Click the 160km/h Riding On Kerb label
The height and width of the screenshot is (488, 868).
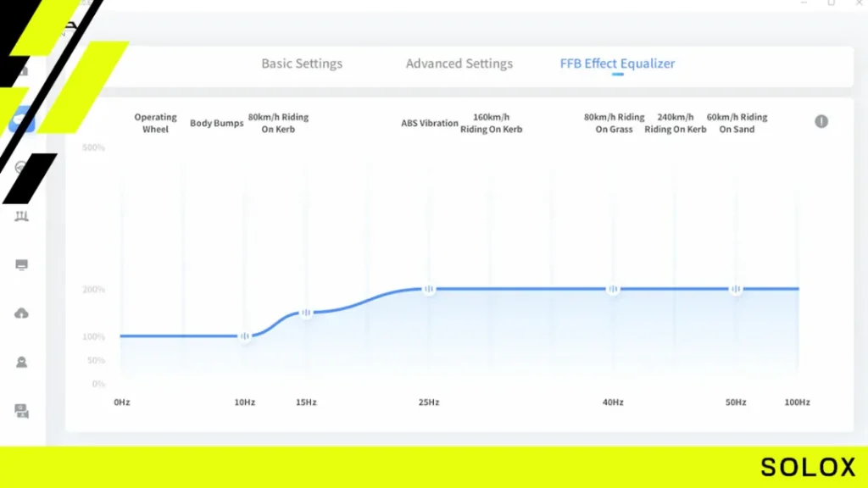click(492, 123)
